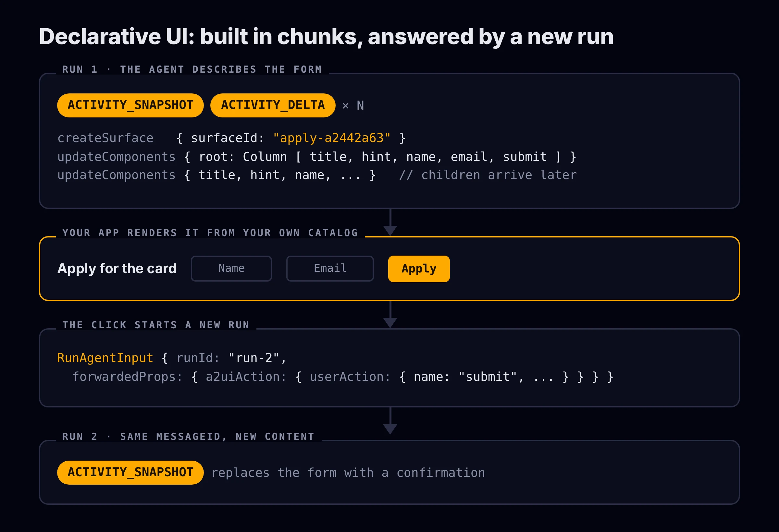The image size is (779, 532).
Task: Click the a2uiAction key
Action: (246, 377)
